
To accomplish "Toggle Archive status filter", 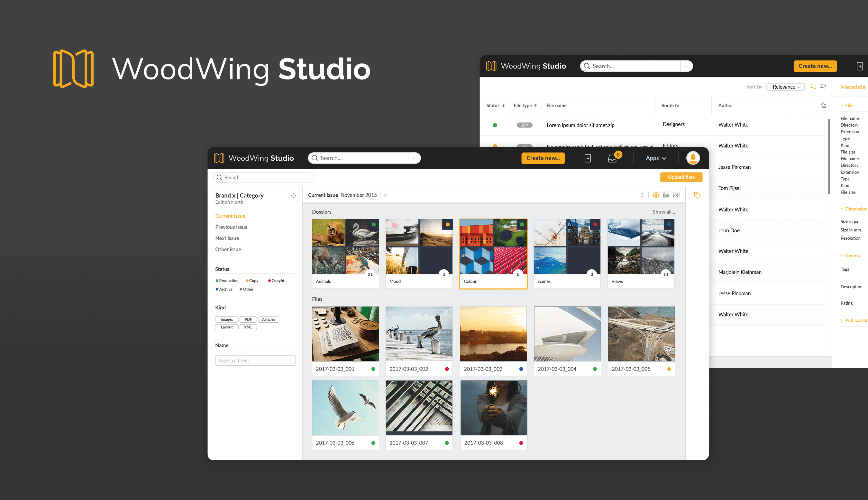I will coord(224,289).
